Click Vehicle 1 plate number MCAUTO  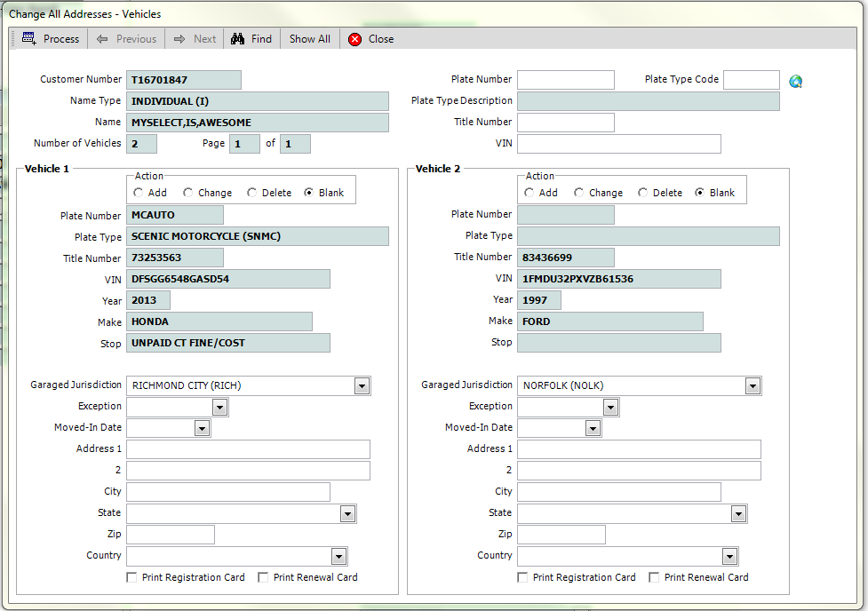point(175,215)
